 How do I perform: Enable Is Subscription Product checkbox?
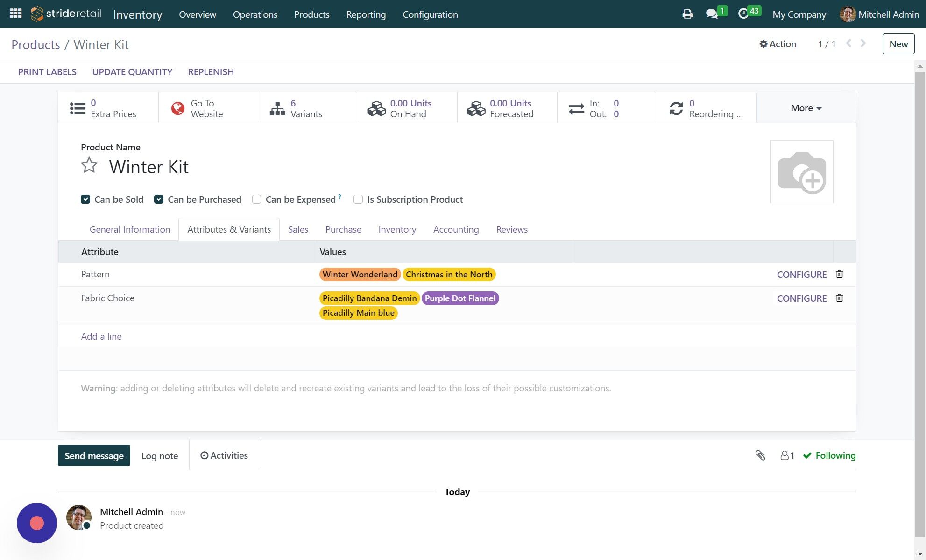click(x=358, y=199)
